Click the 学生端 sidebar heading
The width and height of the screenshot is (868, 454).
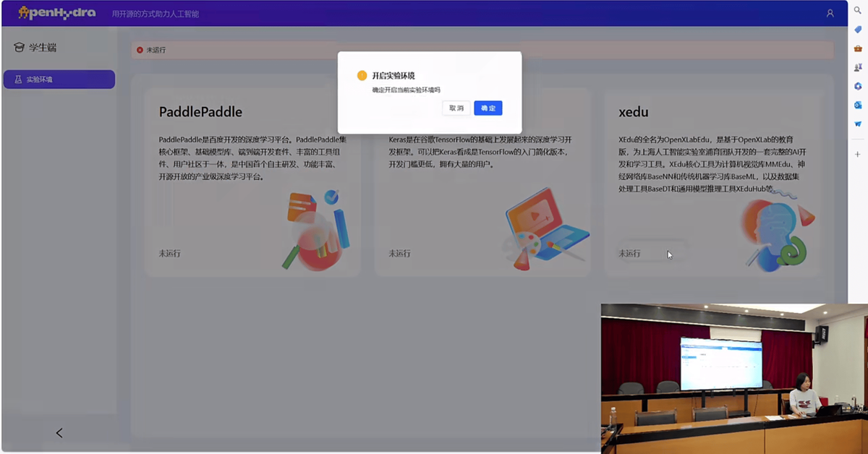tap(43, 48)
